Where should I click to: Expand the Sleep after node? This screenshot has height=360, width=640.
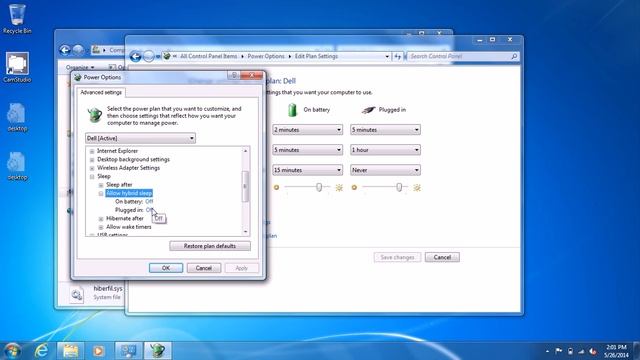pos(101,185)
